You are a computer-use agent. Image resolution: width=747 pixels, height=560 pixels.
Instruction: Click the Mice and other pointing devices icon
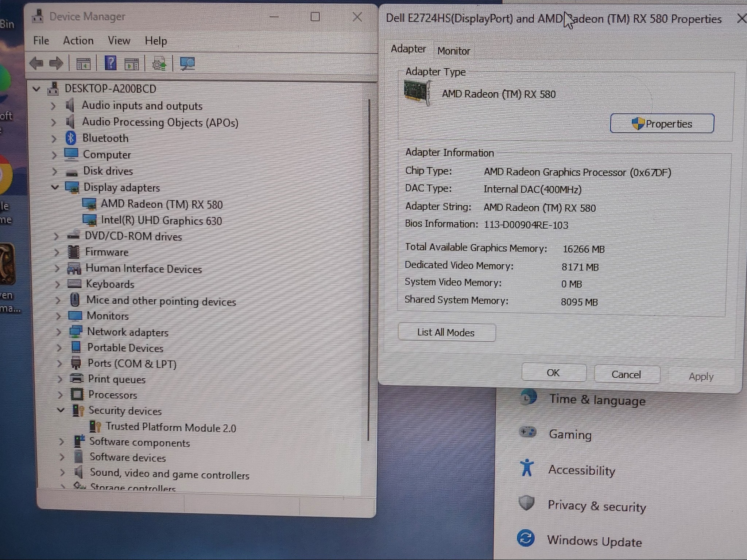pos(75,300)
